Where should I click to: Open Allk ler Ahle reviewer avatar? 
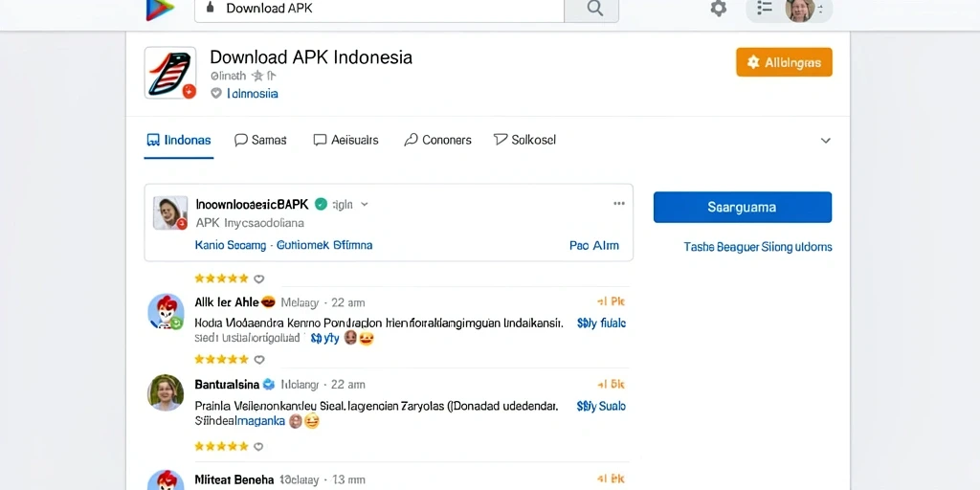(x=166, y=311)
